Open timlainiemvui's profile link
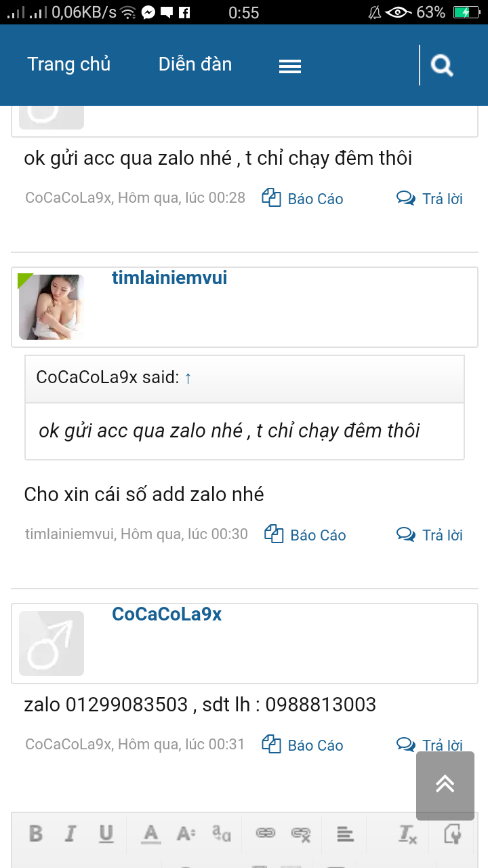 point(169,277)
